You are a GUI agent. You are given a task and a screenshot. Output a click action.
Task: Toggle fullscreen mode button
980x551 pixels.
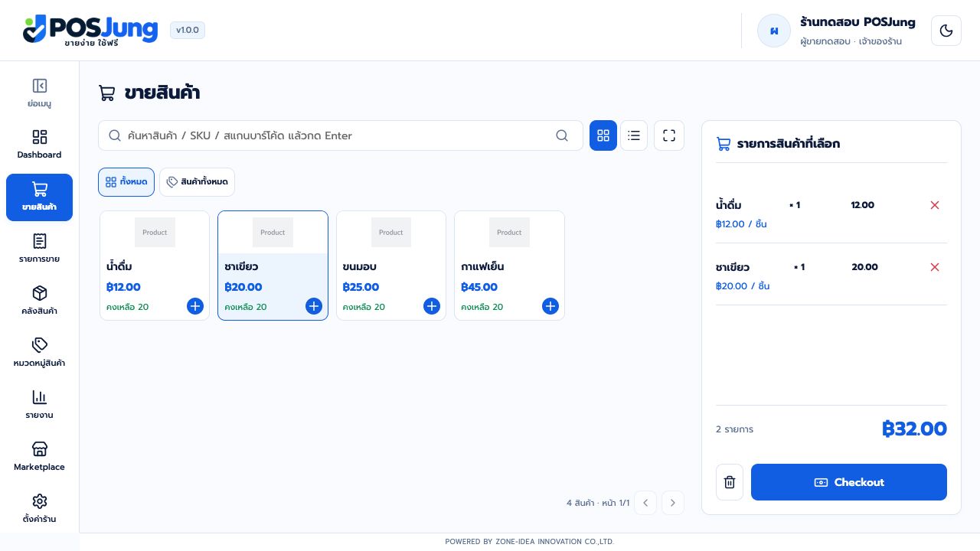(669, 135)
